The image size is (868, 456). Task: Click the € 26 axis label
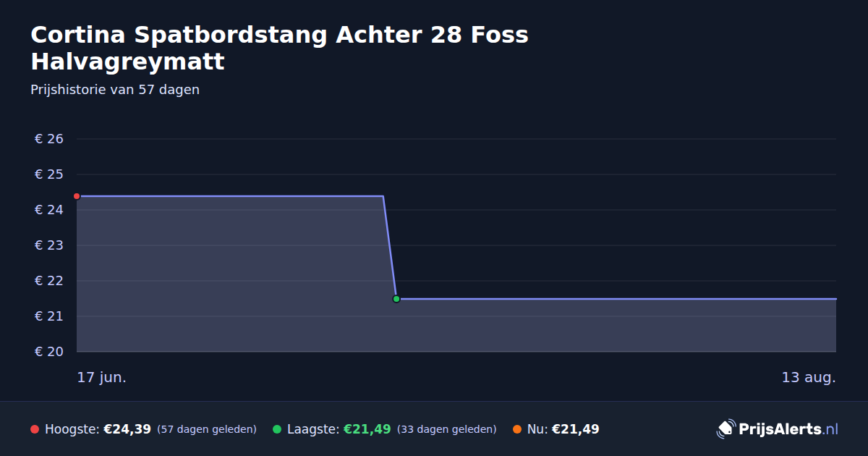click(49, 139)
